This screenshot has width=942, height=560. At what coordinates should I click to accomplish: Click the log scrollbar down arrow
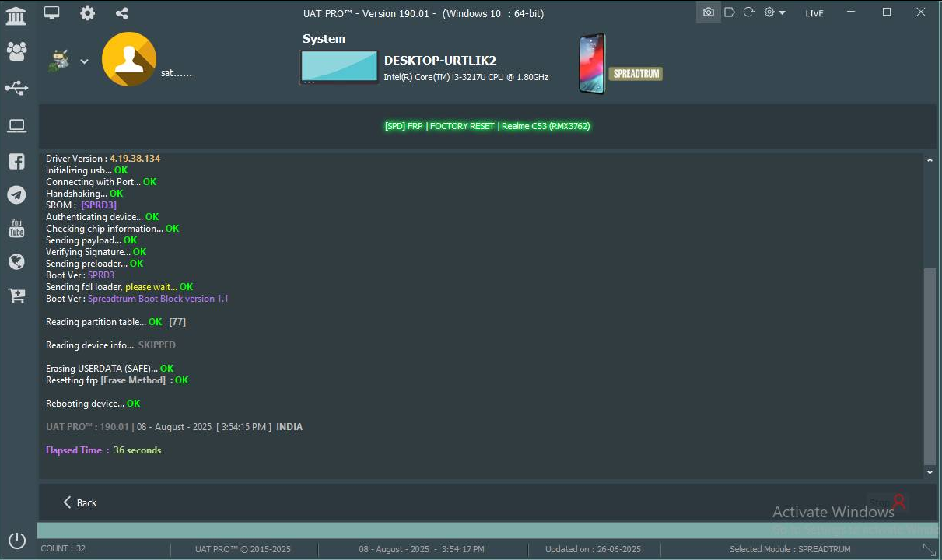click(x=930, y=472)
